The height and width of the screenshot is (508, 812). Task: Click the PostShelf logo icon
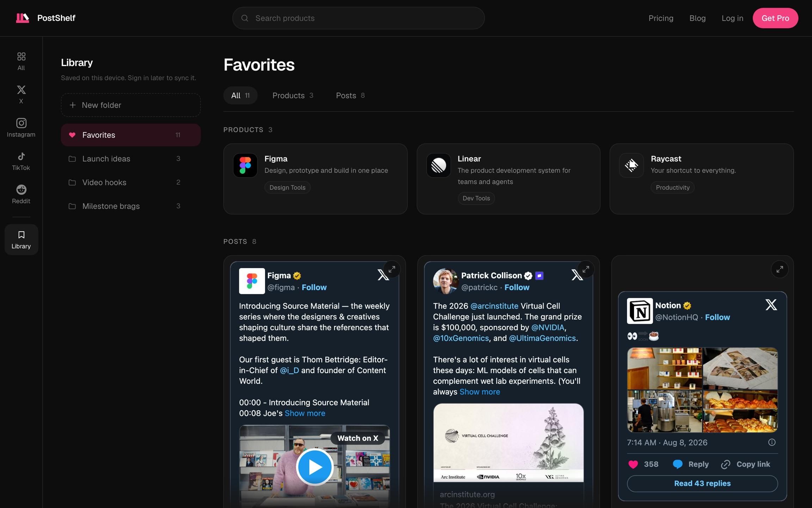click(x=23, y=18)
